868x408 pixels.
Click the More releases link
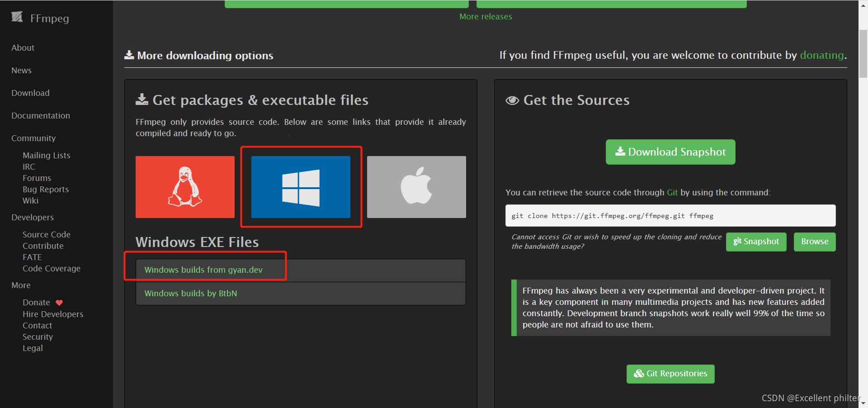[486, 16]
